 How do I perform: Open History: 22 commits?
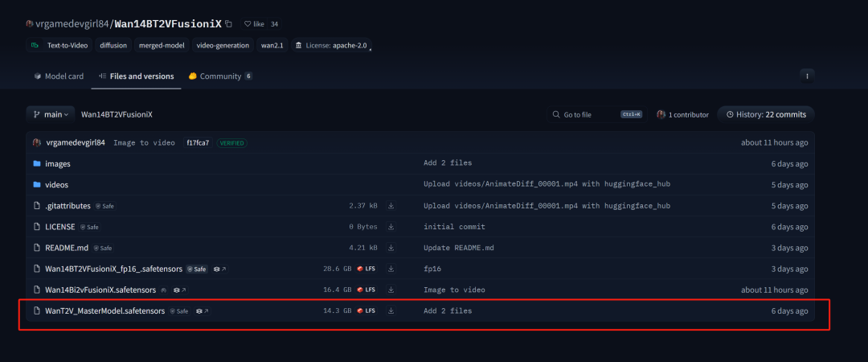tap(766, 115)
